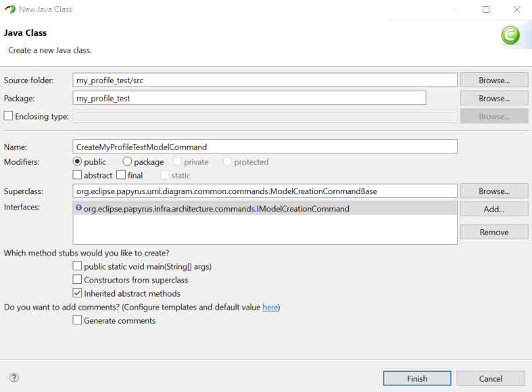The height and width of the screenshot is (392, 532).
Task: Open the help question mark icon
Action: click(x=14, y=377)
